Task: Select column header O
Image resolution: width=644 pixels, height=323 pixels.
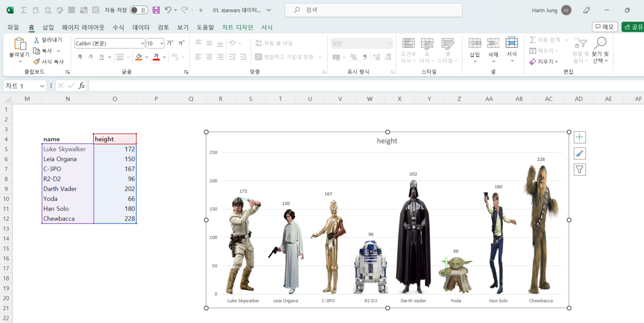Action: [115, 99]
